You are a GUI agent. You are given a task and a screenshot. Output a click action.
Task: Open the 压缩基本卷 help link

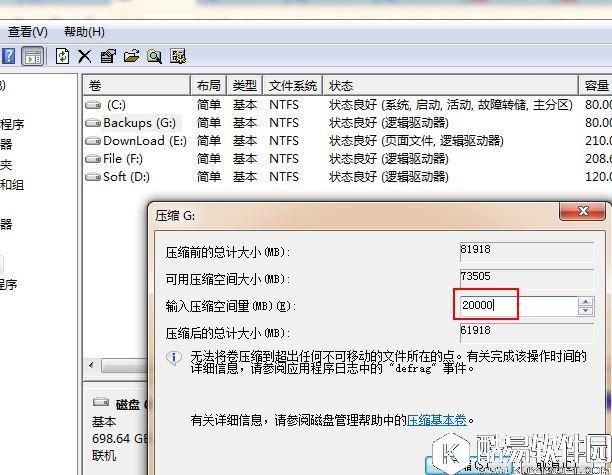(437, 420)
